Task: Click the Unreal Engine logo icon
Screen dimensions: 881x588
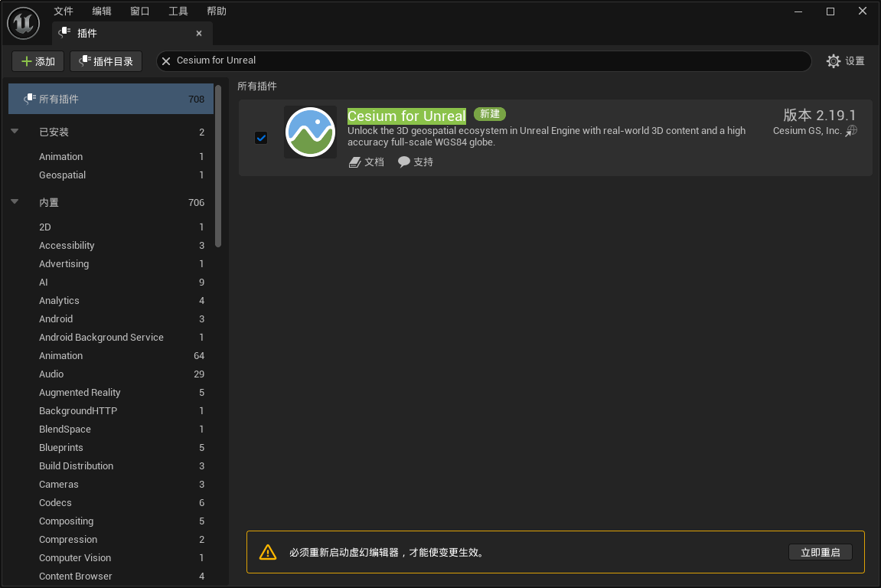Action: coord(23,23)
